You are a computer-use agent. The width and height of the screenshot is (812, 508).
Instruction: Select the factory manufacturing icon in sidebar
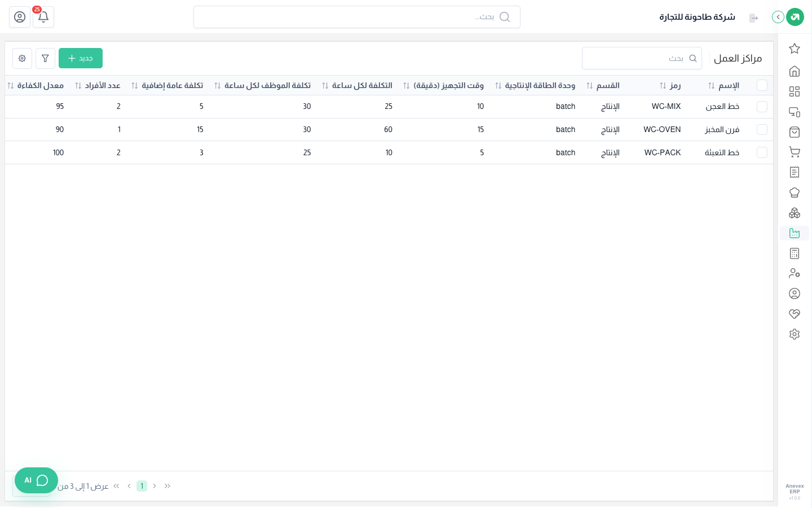click(795, 233)
